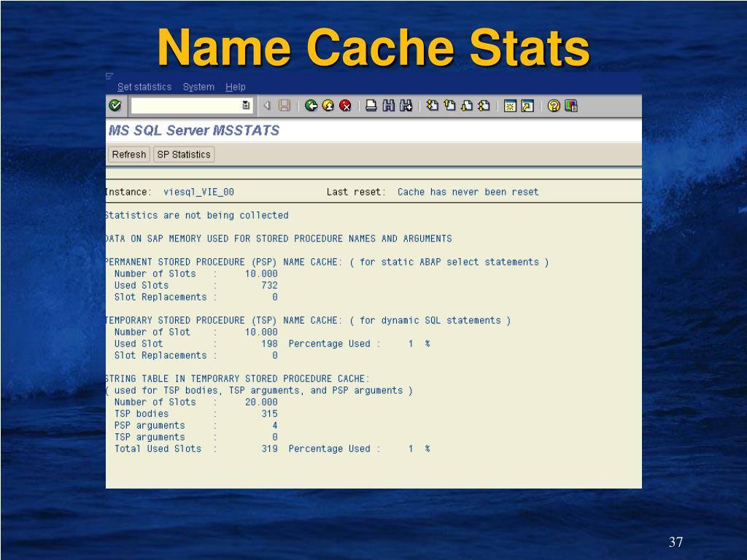Go to the previous page icon
This screenshot has width=747, height=560.
click(449, 105)
